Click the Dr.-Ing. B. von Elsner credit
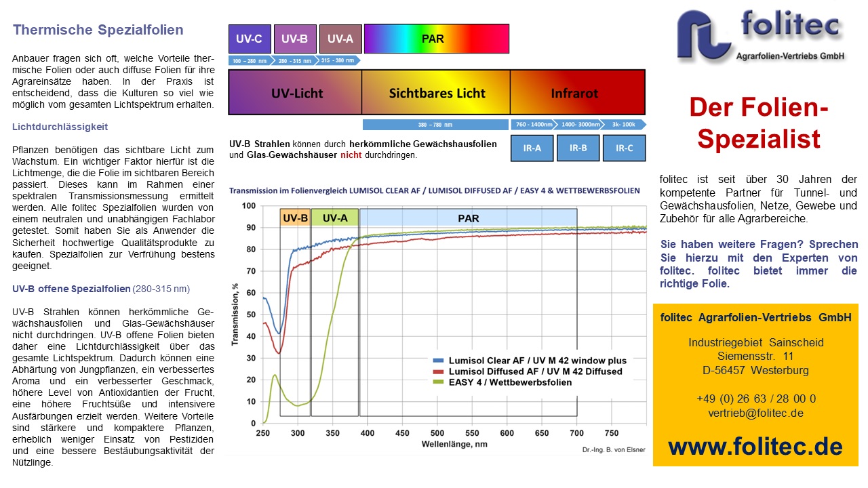868x488 pixels. click(614, 449)
